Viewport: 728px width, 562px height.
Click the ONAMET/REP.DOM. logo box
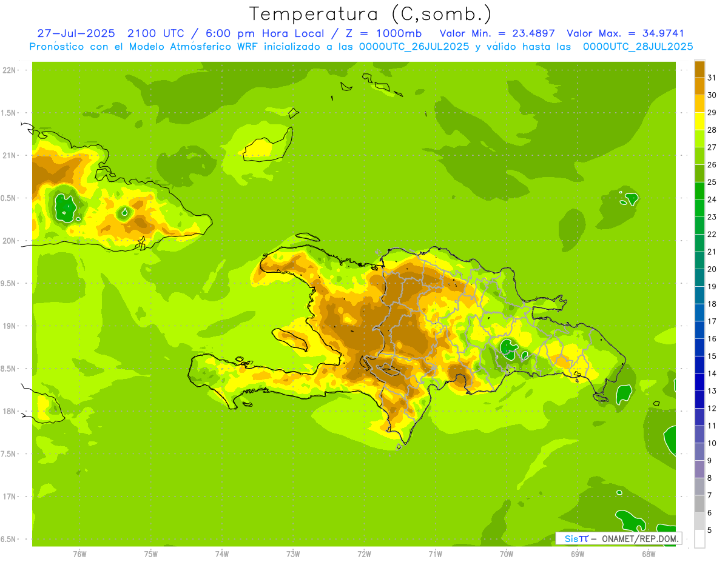[x=618, y=538]
